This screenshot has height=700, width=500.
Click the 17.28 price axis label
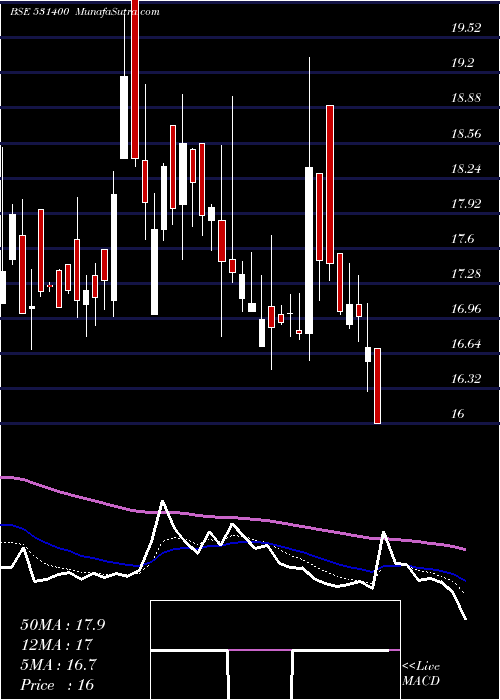pyautogui.click(x=466, y=274)
